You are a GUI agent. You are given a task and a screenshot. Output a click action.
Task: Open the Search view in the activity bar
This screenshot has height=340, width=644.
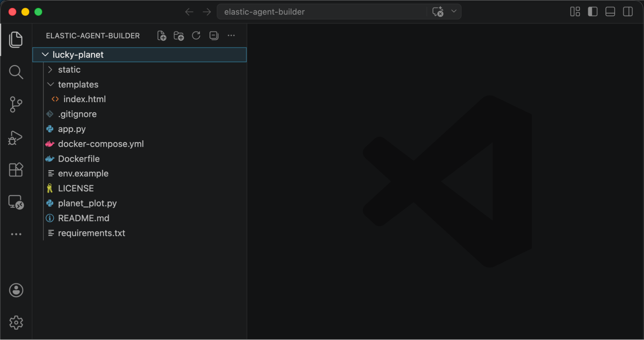[16, 72]
